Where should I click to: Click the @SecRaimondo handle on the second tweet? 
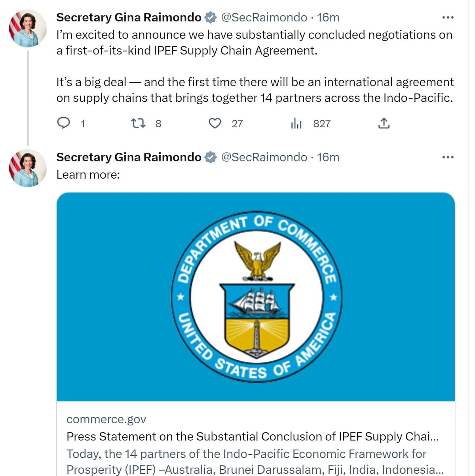coord(264,157)
